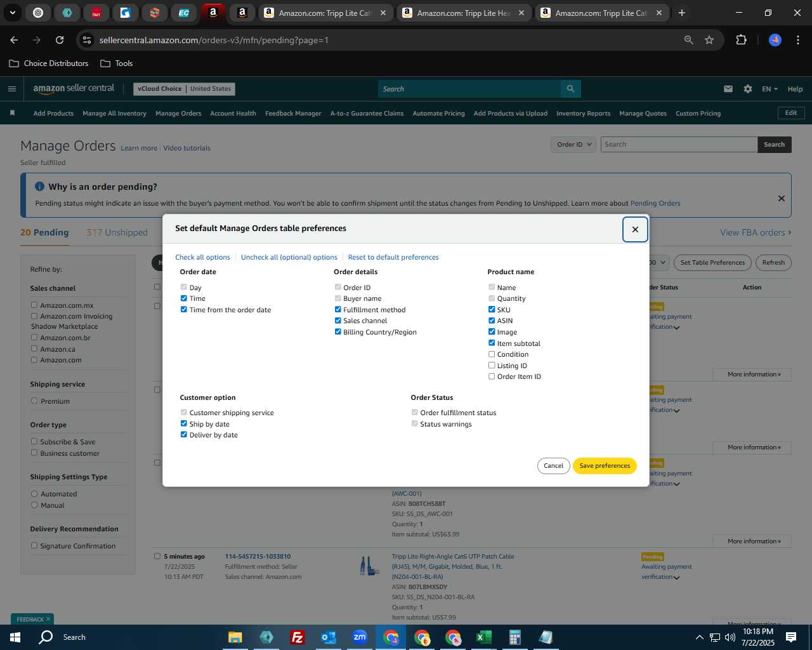Click Reset to default preferences link
The height and width of the screenshot is (650, 812).
click(393, 257)
